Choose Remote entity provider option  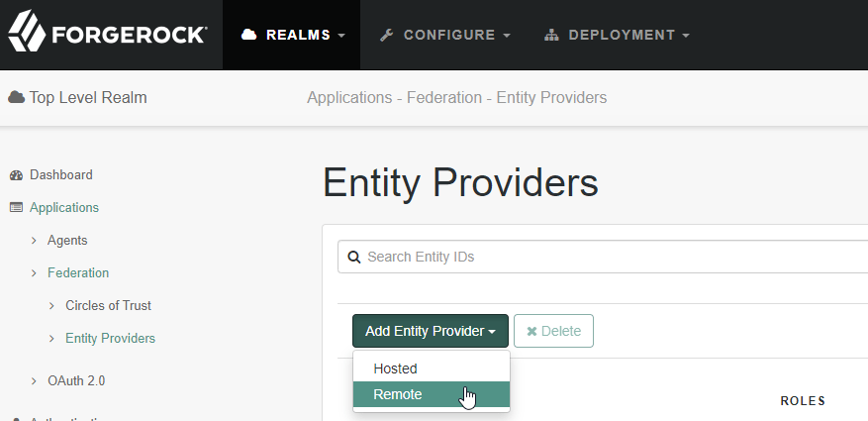point(398,394)
